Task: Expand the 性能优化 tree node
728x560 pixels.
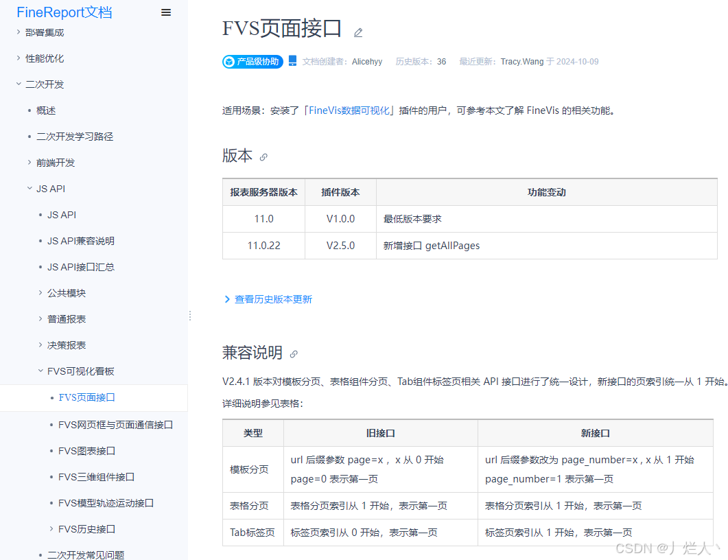Action: point(18,58)
